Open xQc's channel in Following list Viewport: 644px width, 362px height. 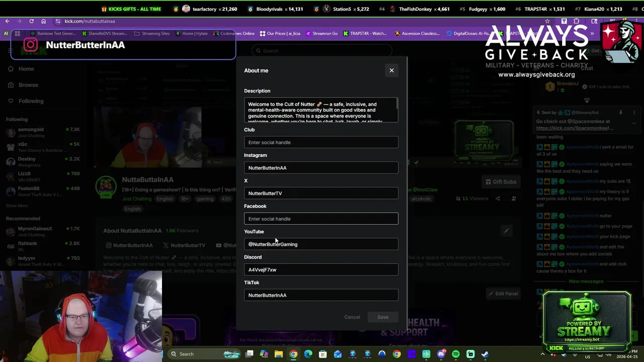[43, 147]
